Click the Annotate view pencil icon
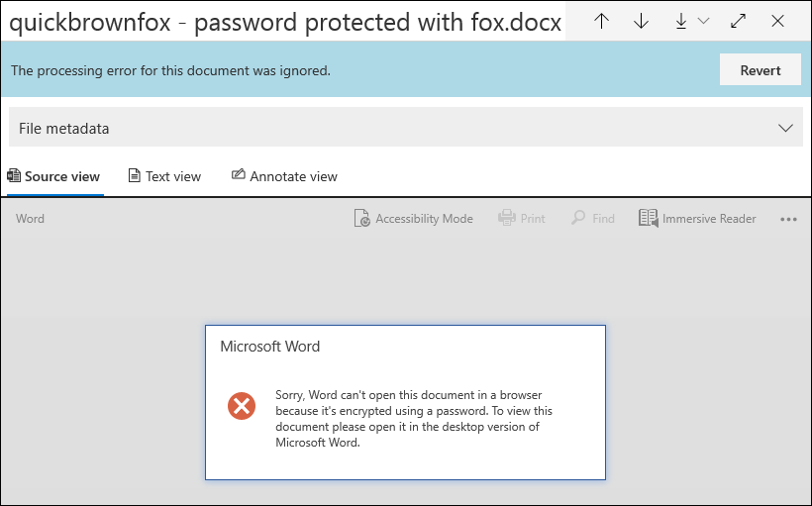Viewport: 812px width, 506px height. tap(239, 174)
